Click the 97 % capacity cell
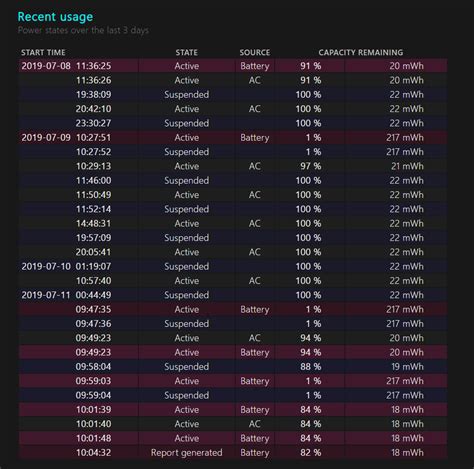Image resolution: width=474 pixels, height=469 pixels. click(x=310, y=166)
